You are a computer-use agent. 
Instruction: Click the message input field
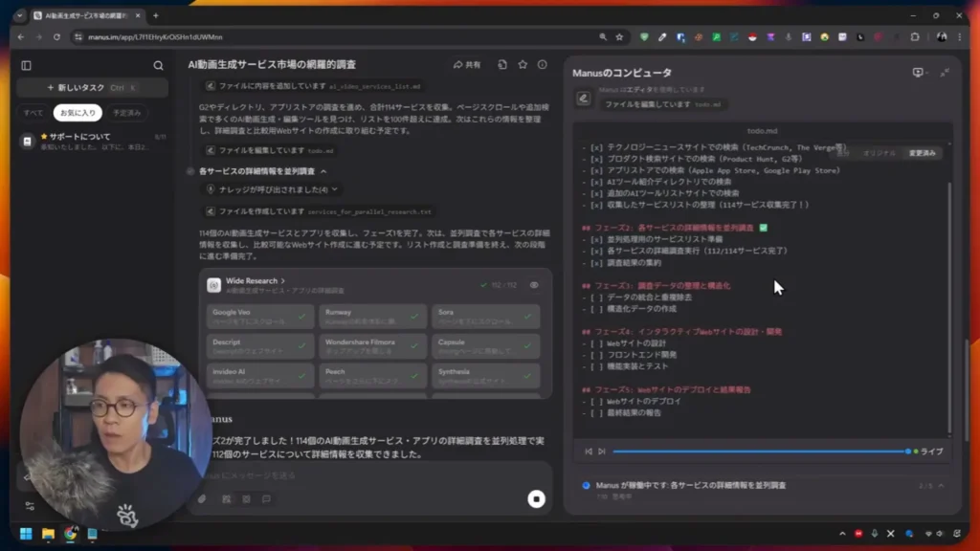click(368, 475)
